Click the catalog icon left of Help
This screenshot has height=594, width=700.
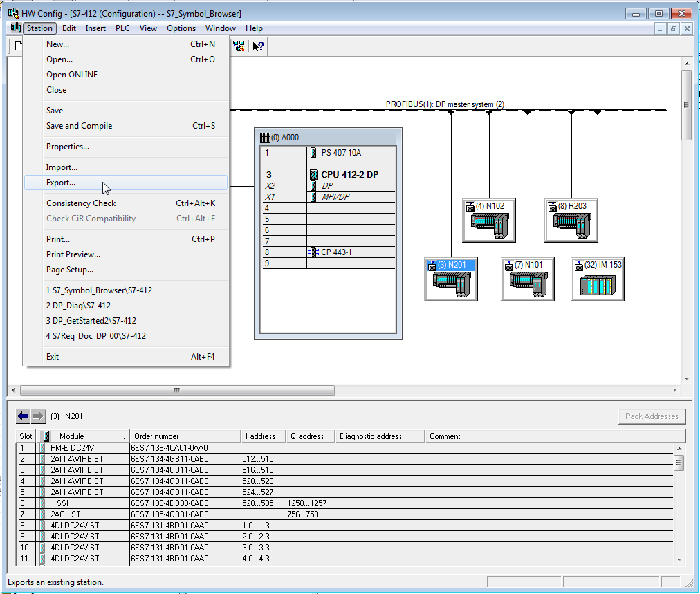tap(239, 46)
